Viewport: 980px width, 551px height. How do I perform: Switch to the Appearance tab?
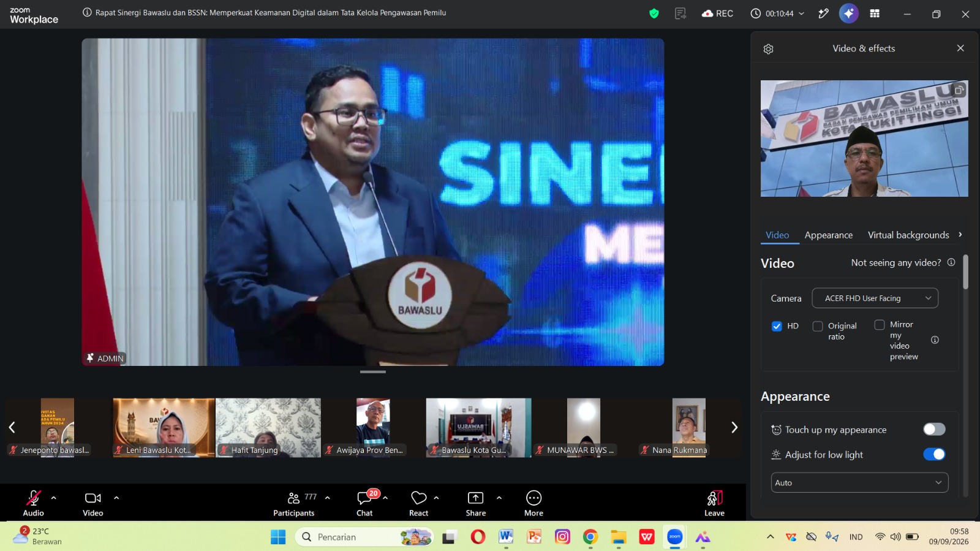(x=829, y=235)
